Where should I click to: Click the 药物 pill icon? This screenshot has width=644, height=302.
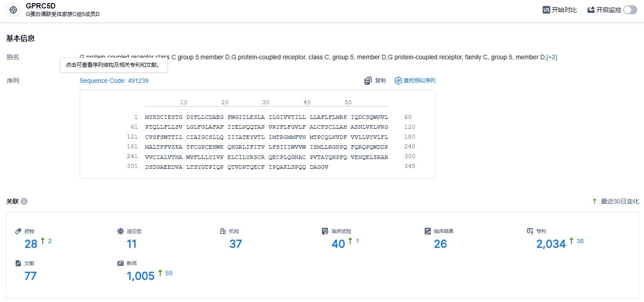(x=18, y=231)
